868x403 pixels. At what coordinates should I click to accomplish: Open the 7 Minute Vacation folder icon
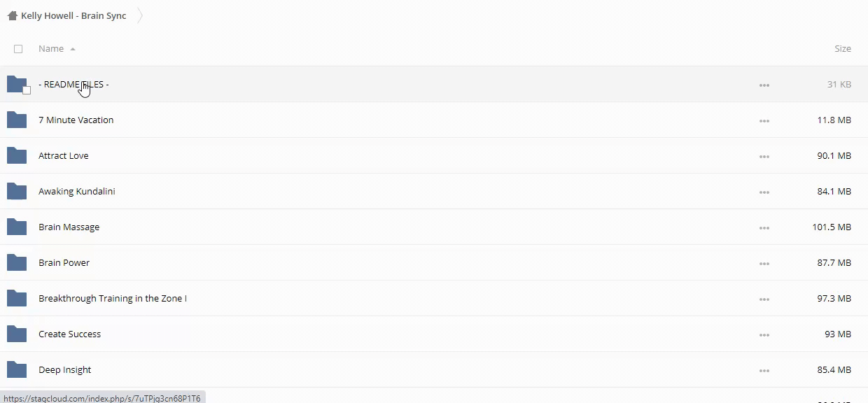tap(17, 120)
